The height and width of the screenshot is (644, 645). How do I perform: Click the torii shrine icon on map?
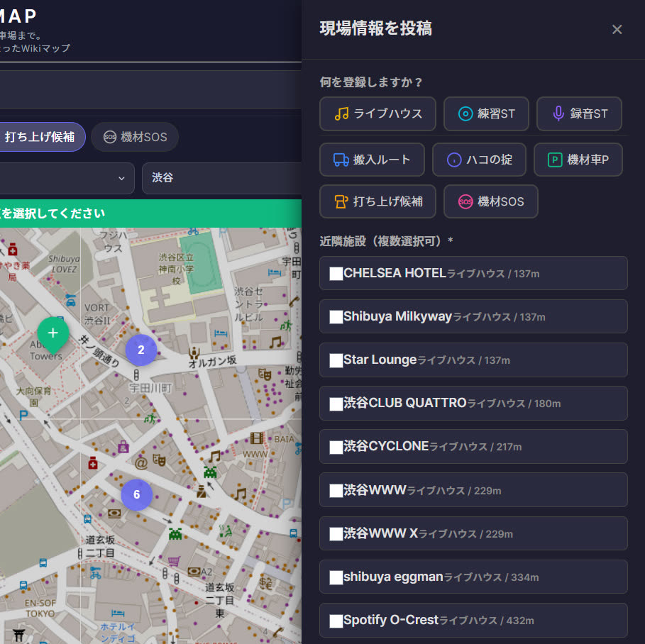point(18,635)
